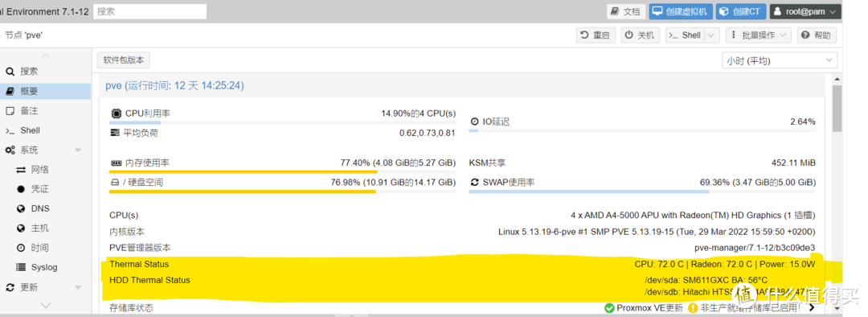868x317 pixels.
Task: Open the Syslog item
Action: point(45,267)
